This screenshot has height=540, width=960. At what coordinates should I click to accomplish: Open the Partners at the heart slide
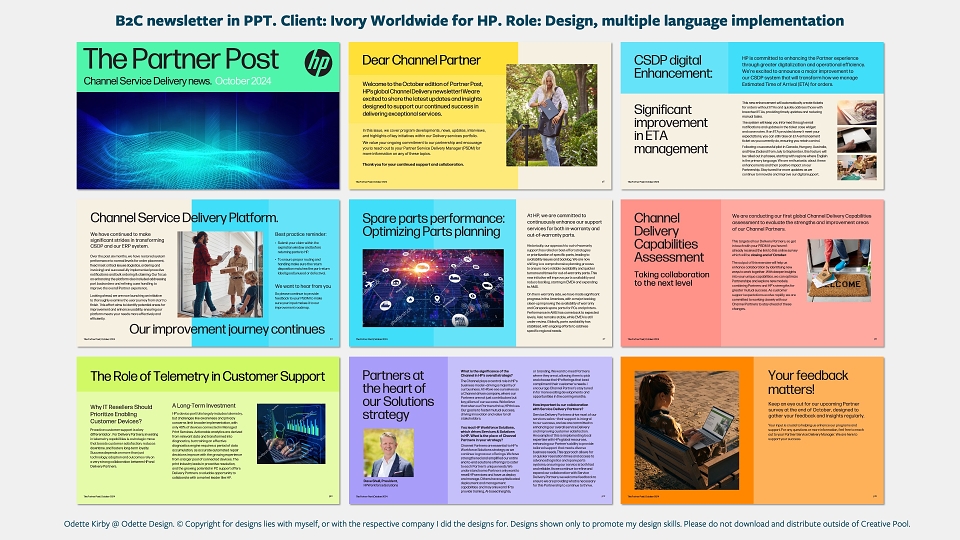(480, 430)
